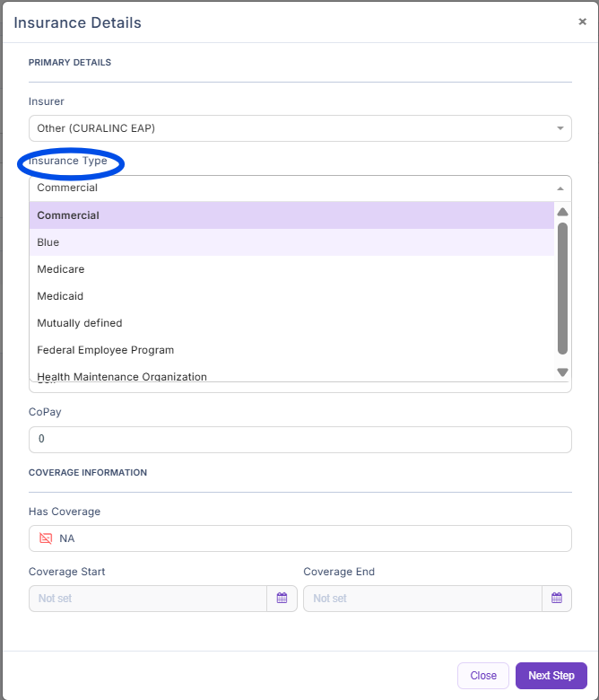Choose Blue as the insurance type
The width and height of the screenshot is (599, 700).
291,242
